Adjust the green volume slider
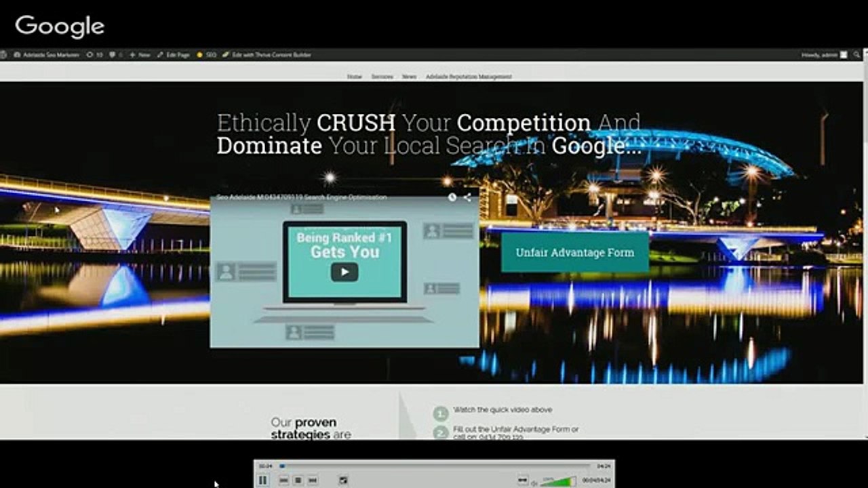This screenshot has width=868, height=488. click(559, 481)
